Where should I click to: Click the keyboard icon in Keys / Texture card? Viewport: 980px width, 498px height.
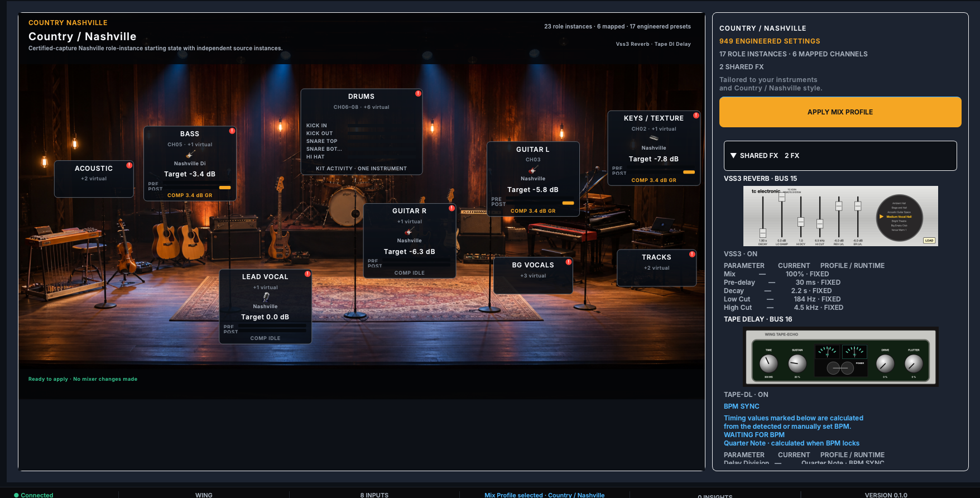click(x=654, y=138)
